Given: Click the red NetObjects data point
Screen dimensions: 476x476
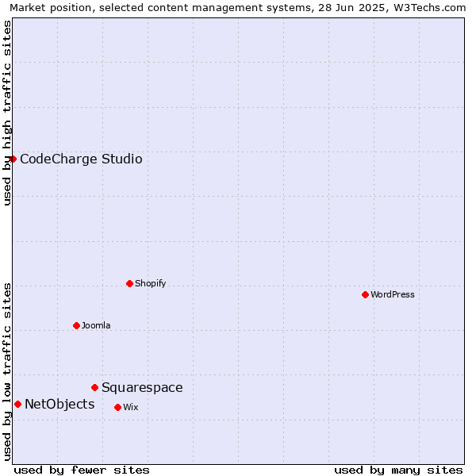Looking at the screenshot, I should 18,404.
